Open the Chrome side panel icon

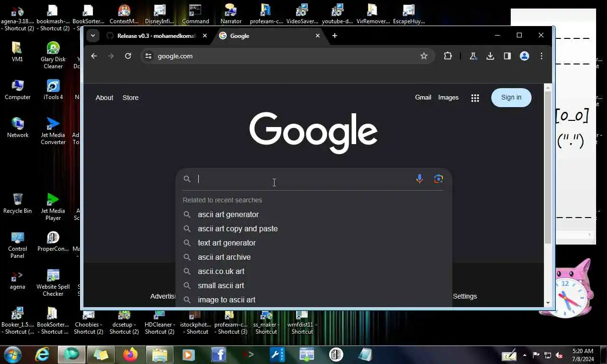(x=507, y=56)
